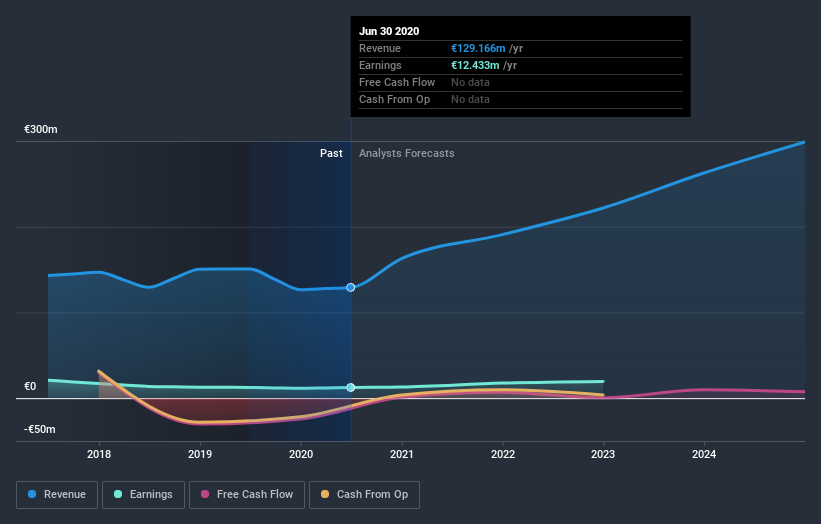Click the 2019 x-axis label
This screenshot has width=821, height=524.
[x=200, y=454]
